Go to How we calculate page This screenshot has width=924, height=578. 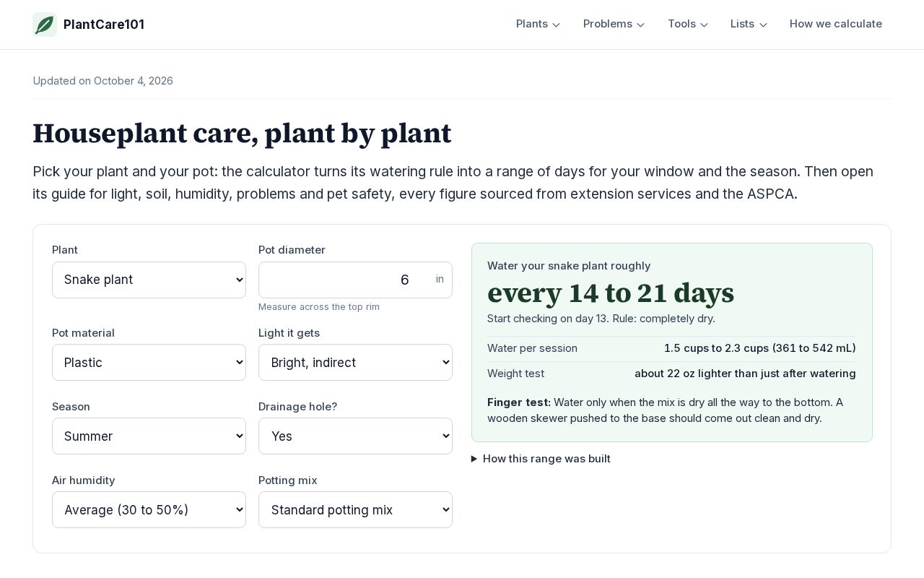[x=836, y=24]
